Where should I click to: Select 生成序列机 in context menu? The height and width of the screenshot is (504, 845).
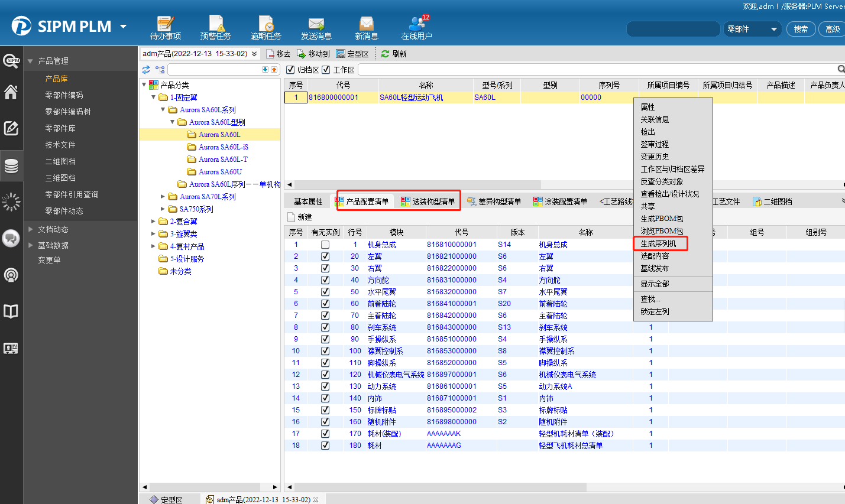(658, 243)
